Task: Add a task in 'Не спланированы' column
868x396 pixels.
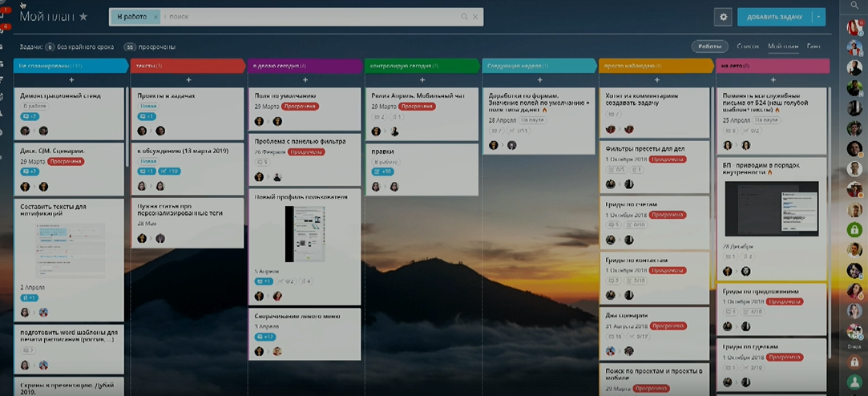Action: tap(71, 80)
